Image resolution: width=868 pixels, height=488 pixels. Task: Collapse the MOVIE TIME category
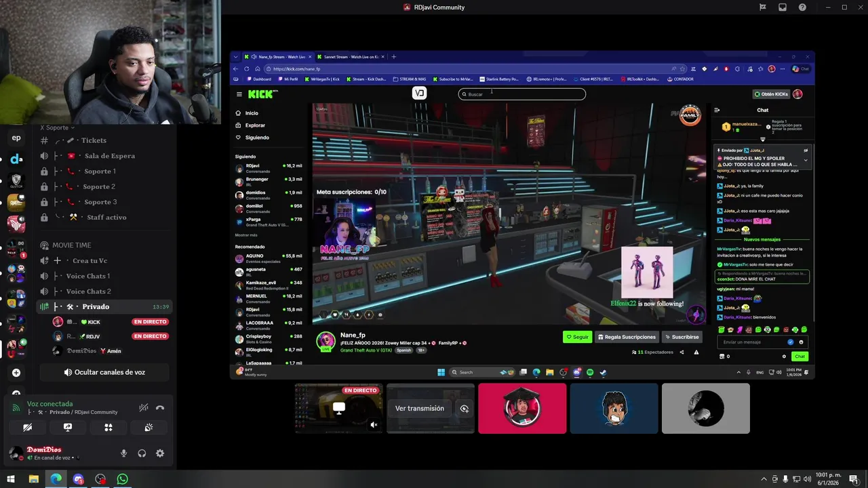[71, 245]
